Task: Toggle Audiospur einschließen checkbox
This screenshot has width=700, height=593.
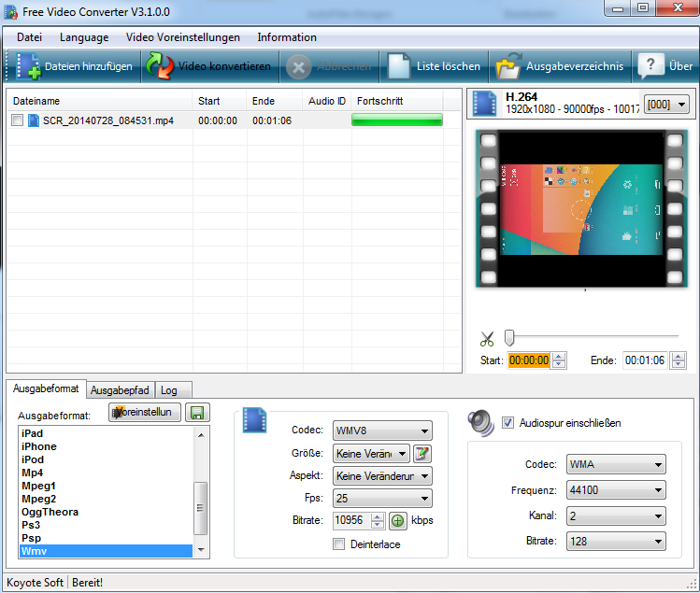Action: coord(507,422)
